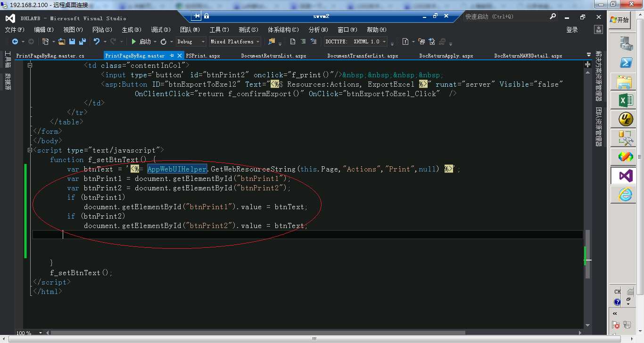Collapse the script block outline toggle
644x343 pixels.
[x=30, y=150]
